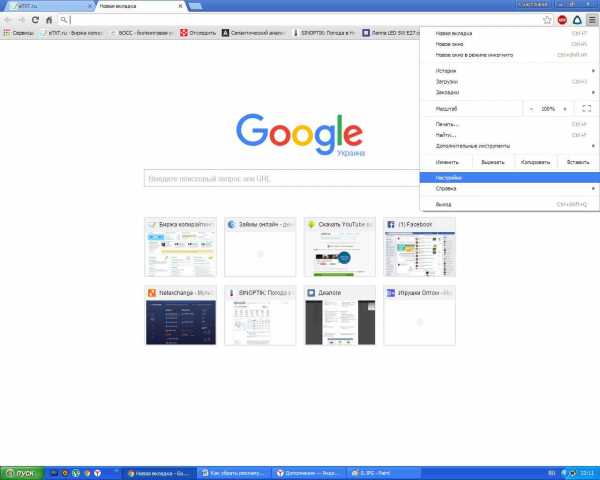Open Настройки from the Chrome menu
This screenshot has width=600, height=480.
pyautogui.click(x=509, y=178)
